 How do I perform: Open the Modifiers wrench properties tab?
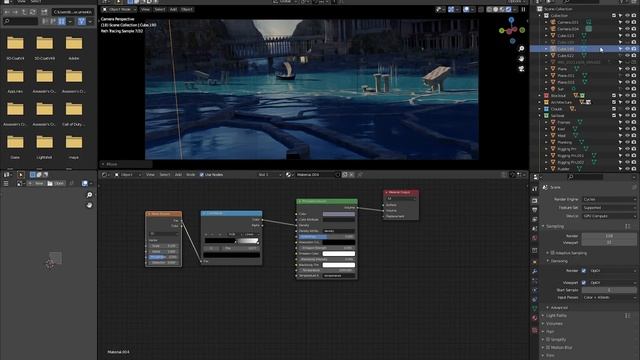click(535, 271)
